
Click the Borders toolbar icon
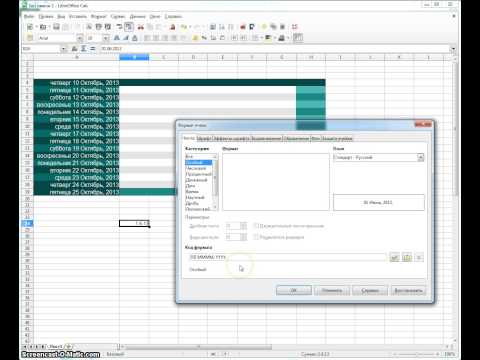[255, 38]
